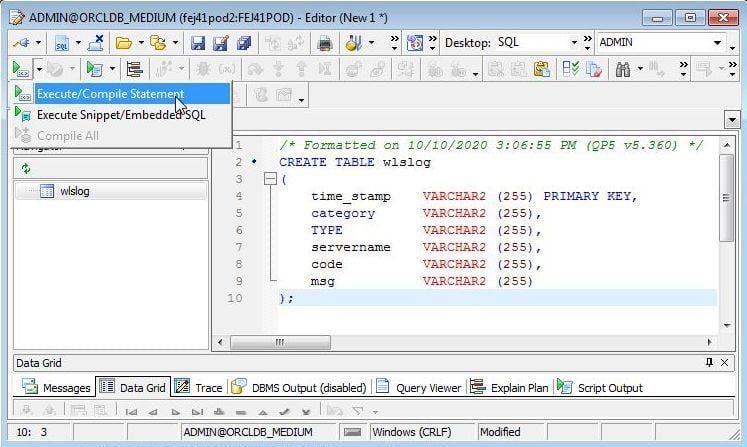Switch to the Explain Plan tab

[509, 387]
